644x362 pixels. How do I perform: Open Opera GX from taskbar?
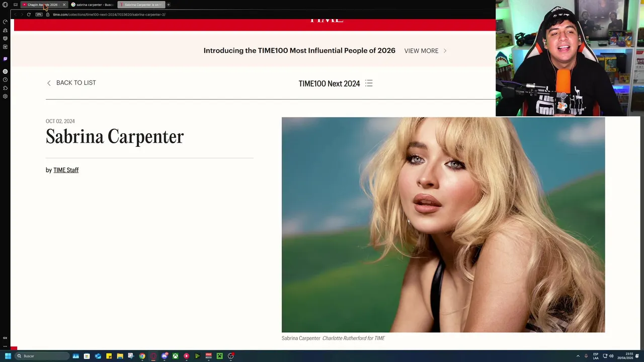pyautogui.click(x=153, y=356)
